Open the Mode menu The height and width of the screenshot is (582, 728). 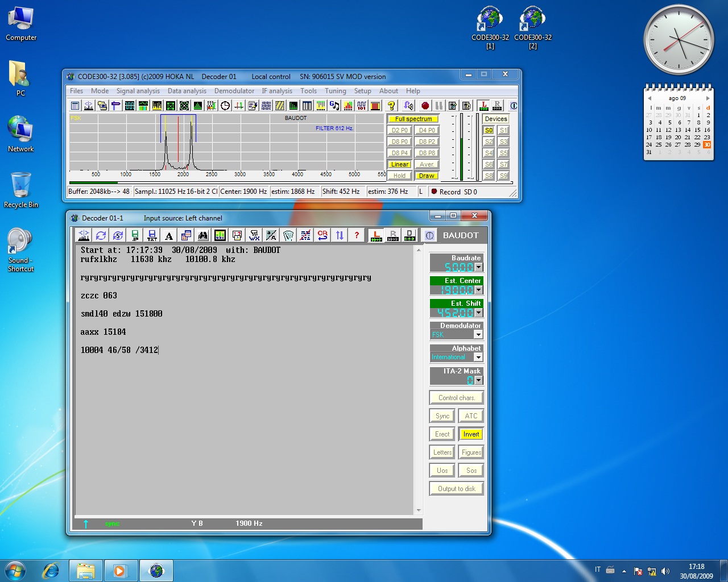pos(100,91)
